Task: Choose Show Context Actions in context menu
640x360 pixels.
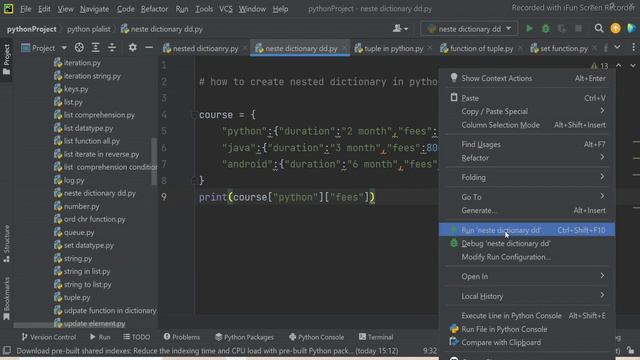Action: [527, 78]
